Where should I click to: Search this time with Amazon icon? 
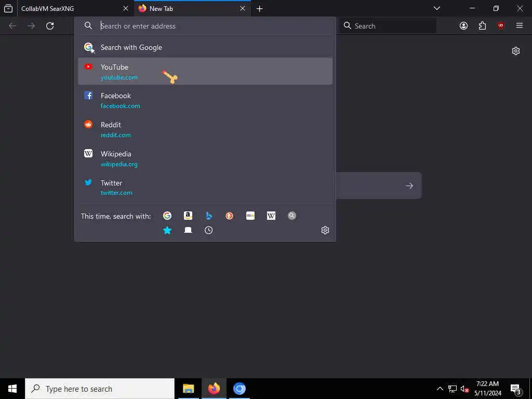click(188, 216)
